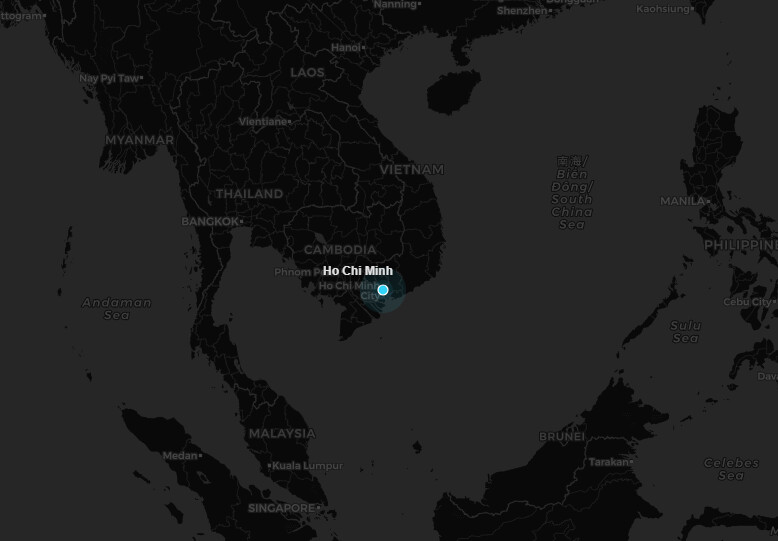This screenshot has height=541, width=778.
Task: Click the Sulu Sea label
Action: coord(686,331)
